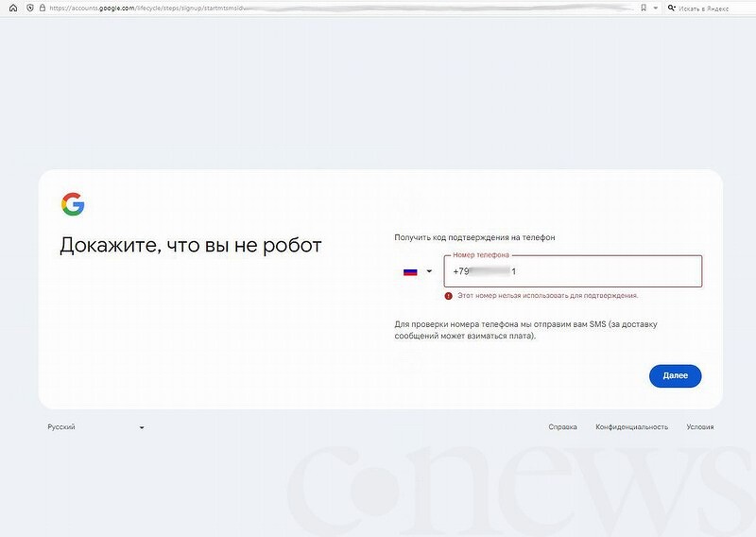Open the Конфиденциальность link

(631, 427)
